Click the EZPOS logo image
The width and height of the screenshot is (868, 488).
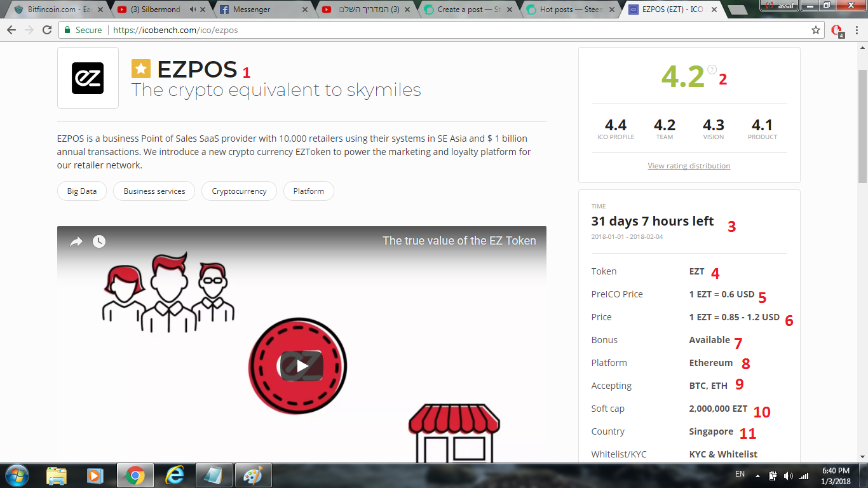point(88,78)
